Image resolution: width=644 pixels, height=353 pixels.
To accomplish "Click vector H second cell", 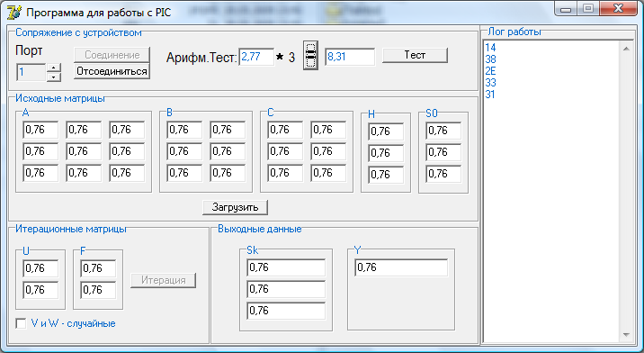I will (x=386, y=153).
